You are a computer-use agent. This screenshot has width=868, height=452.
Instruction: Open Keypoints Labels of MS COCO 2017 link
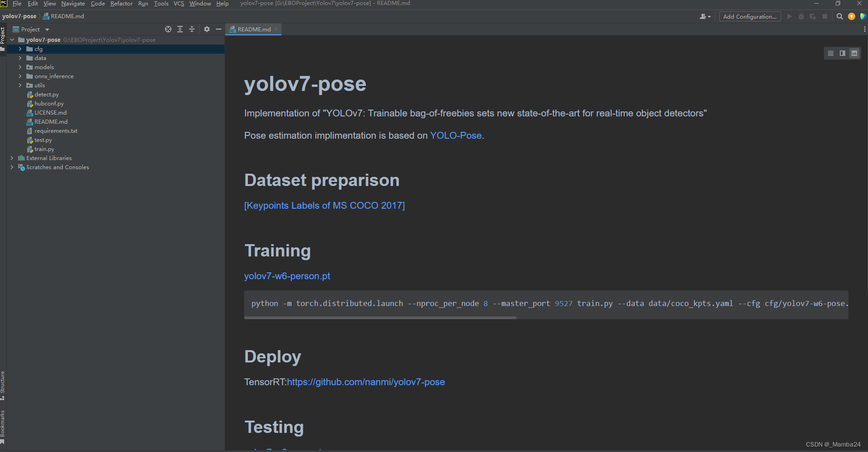point(324,206)
